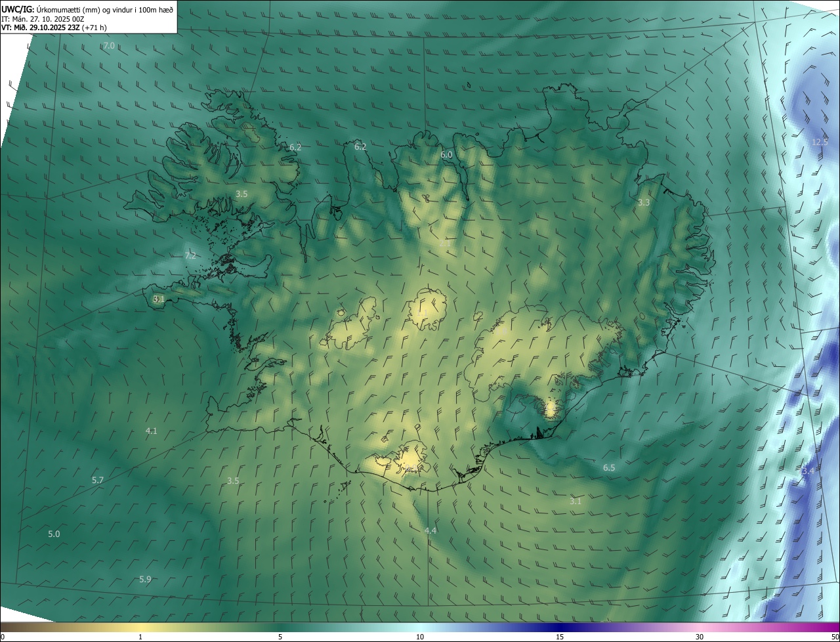Viewport: 840px width, 642px height.
Task: Click the 7.0 value label on the map
Action: pos(109,45)
